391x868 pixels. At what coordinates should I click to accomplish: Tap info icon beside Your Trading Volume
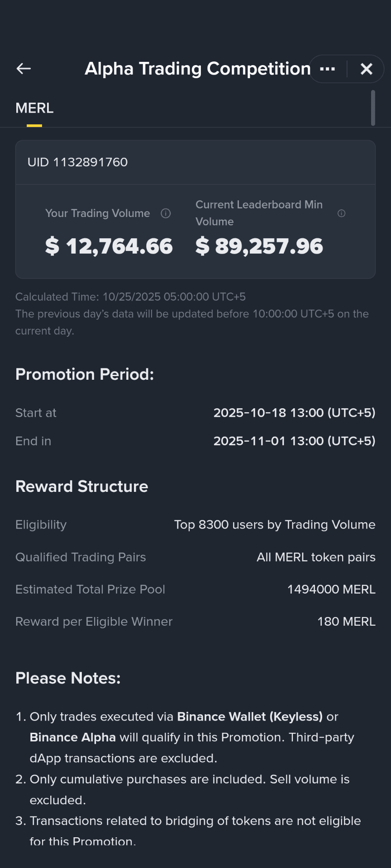tap(166, 213)
